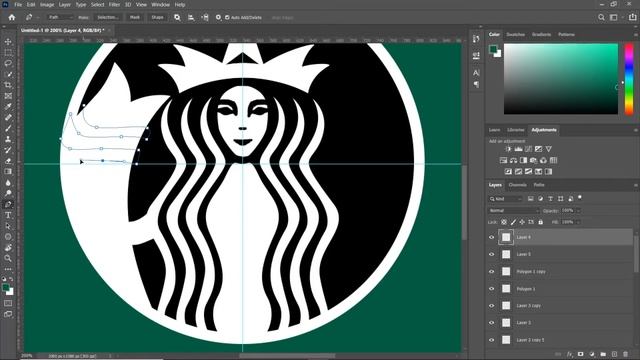640x360 pixels.
Task: Select the Horizontal Type tool
Action: click(8, 215)
